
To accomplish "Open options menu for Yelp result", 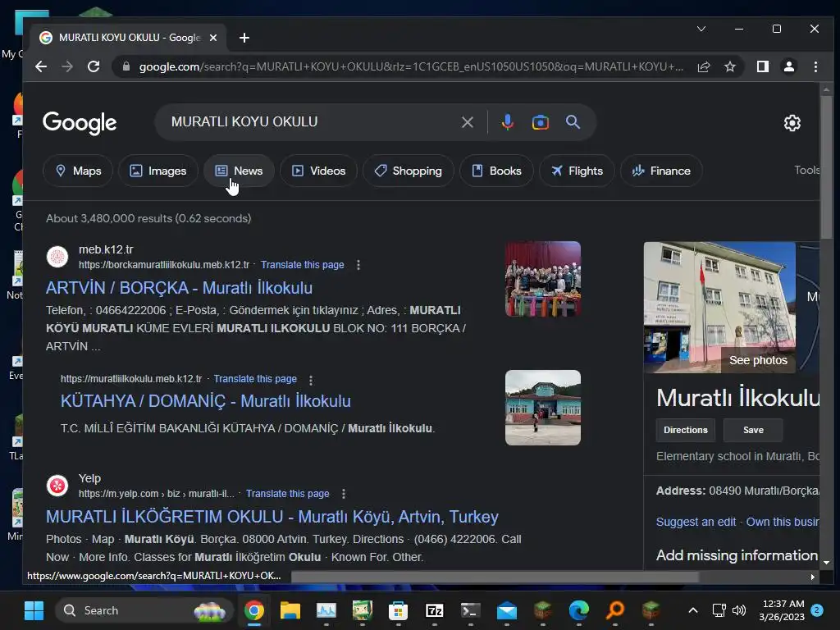I will pos(344,493).
